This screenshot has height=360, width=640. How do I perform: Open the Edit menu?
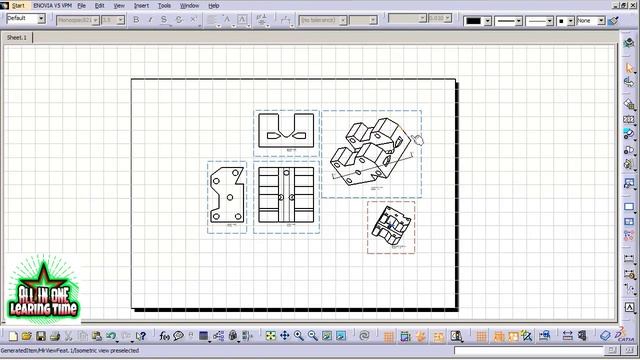pos(99,6)
